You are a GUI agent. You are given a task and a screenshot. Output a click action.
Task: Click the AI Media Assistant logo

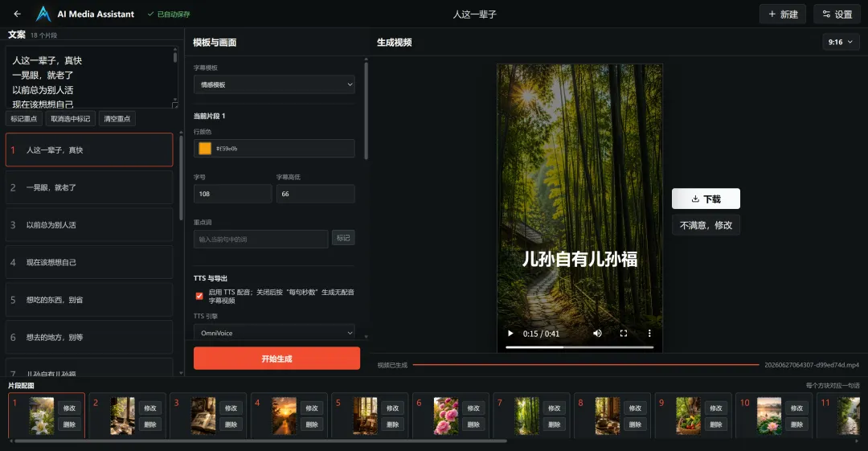(43, 14)
